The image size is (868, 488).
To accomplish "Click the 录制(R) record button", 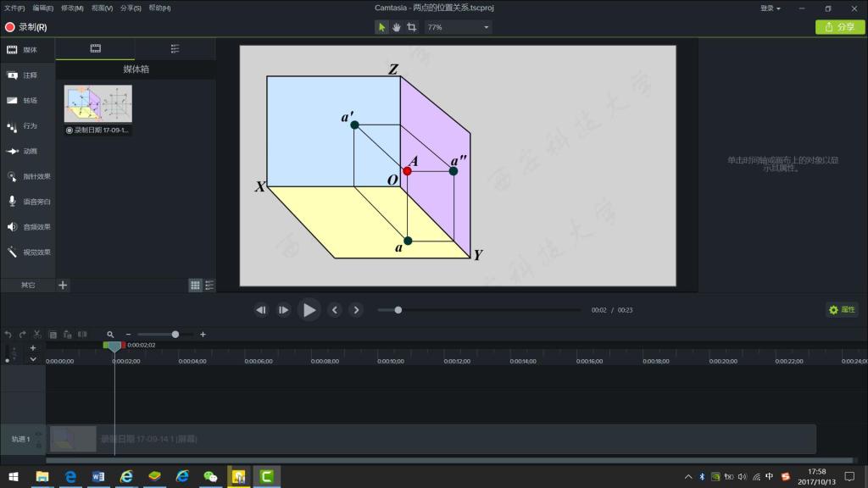I will point(26,27).
